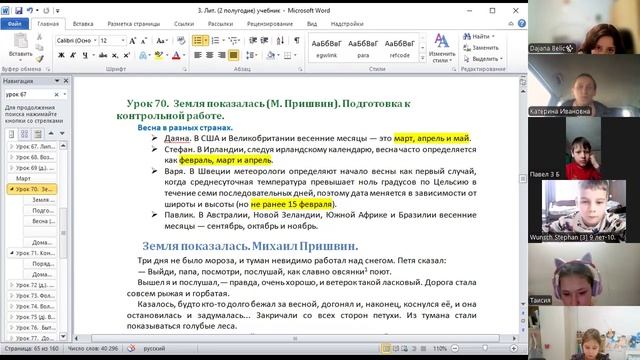640x360 pixels.
Task: Click the spelling check icon in status bar
Action: coord(131,348)
